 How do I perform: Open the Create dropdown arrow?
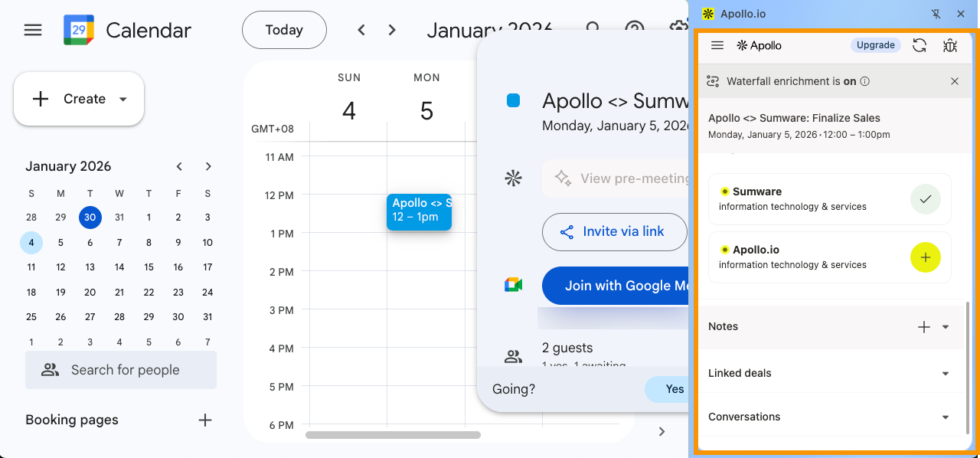click(123, 100)
